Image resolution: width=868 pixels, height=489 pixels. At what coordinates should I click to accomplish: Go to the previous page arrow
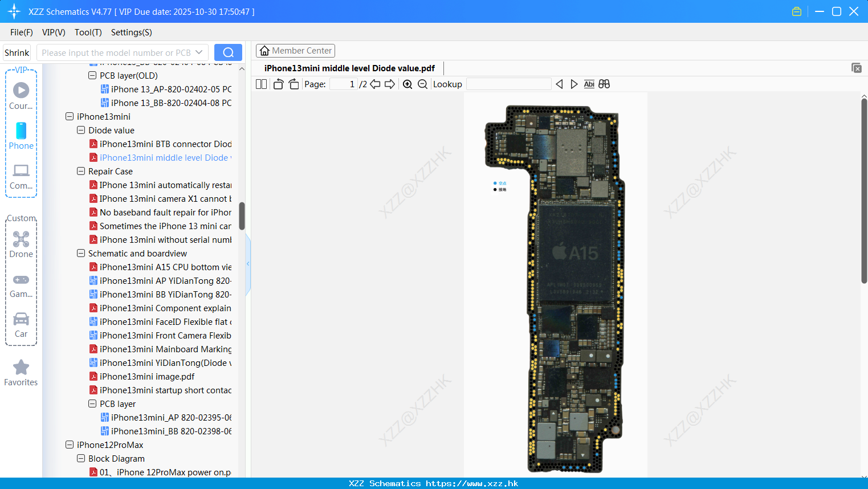click(375, 84)
